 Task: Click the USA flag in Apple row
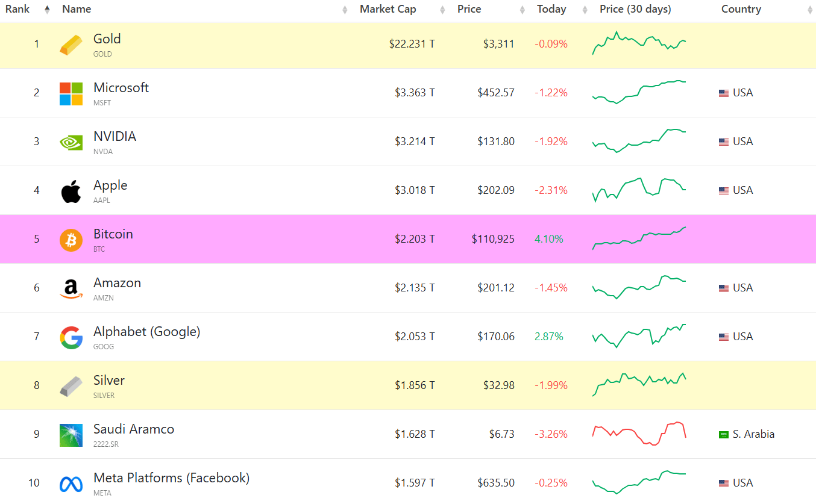tap(724, 191)
